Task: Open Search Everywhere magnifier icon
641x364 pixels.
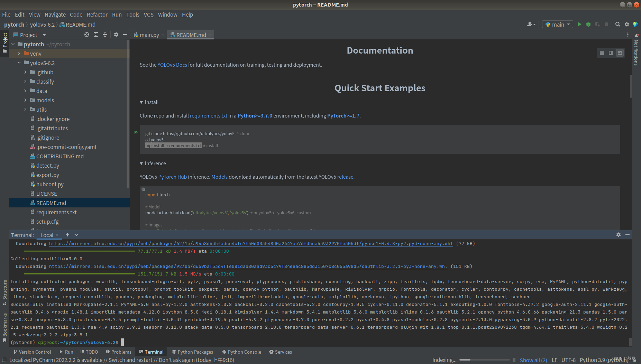Action: click(618, 24)
